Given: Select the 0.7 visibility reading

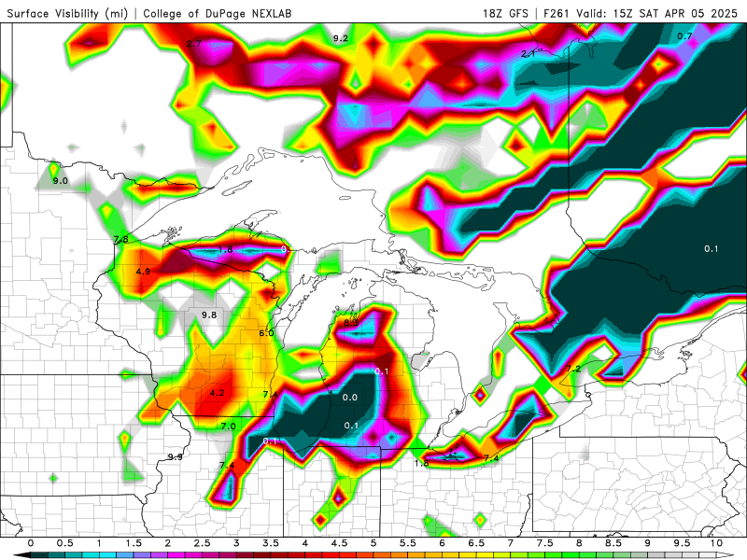Looking at the screenshot, I should pos(684,35).
